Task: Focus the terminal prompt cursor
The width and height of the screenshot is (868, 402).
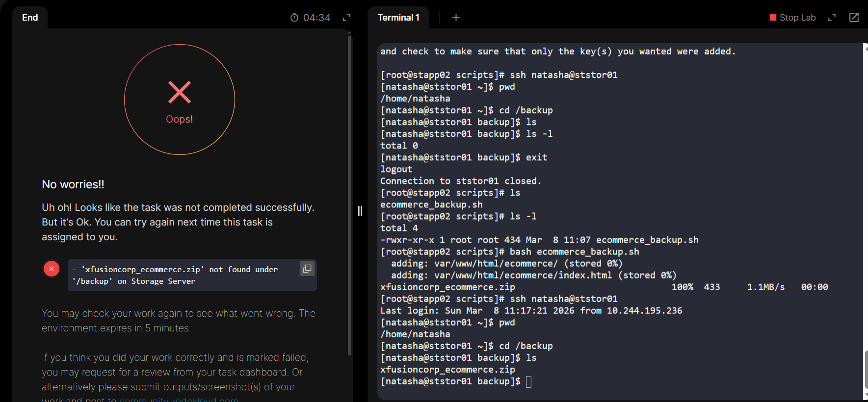Action: coord(528,381)
